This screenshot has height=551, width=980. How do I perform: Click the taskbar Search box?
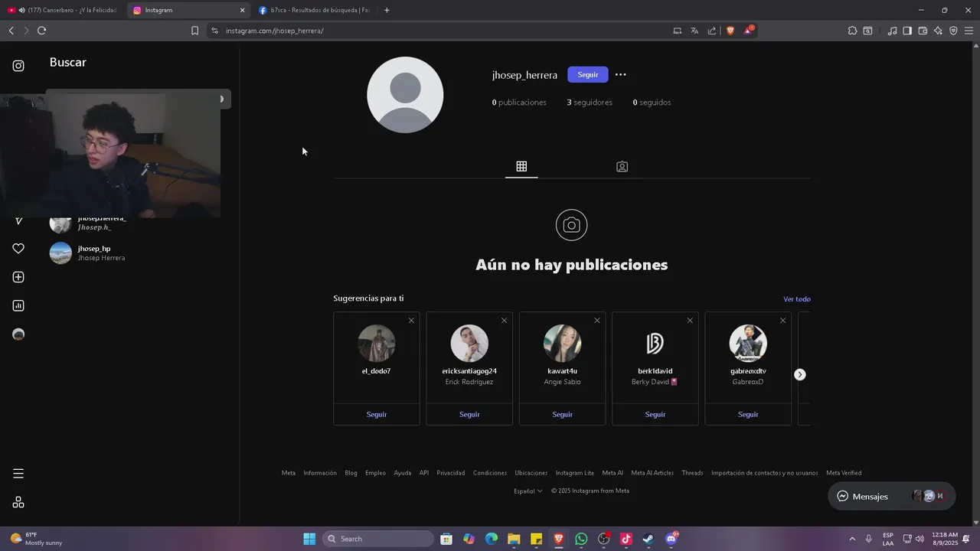coord(378,539)
